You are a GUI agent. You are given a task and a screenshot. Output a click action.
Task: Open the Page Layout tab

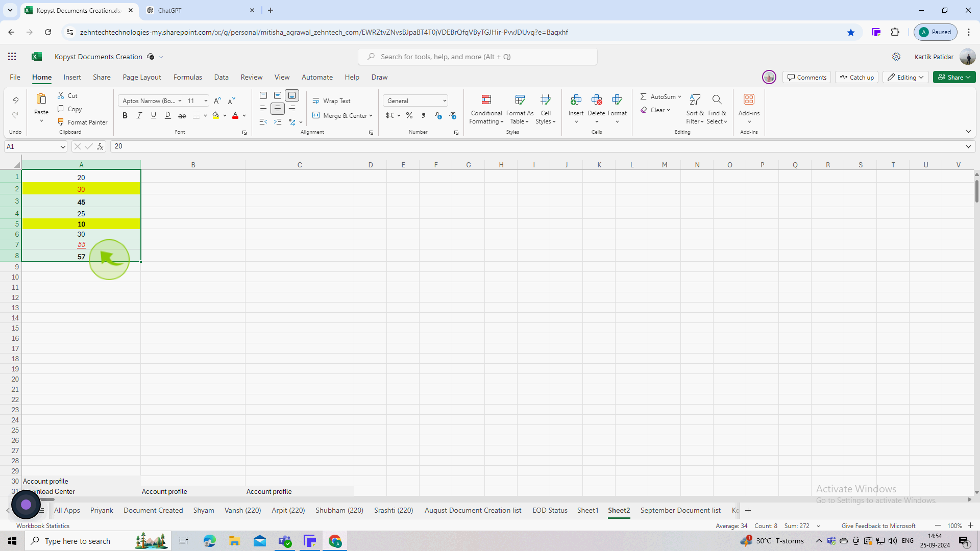click(x=142, y=77)
